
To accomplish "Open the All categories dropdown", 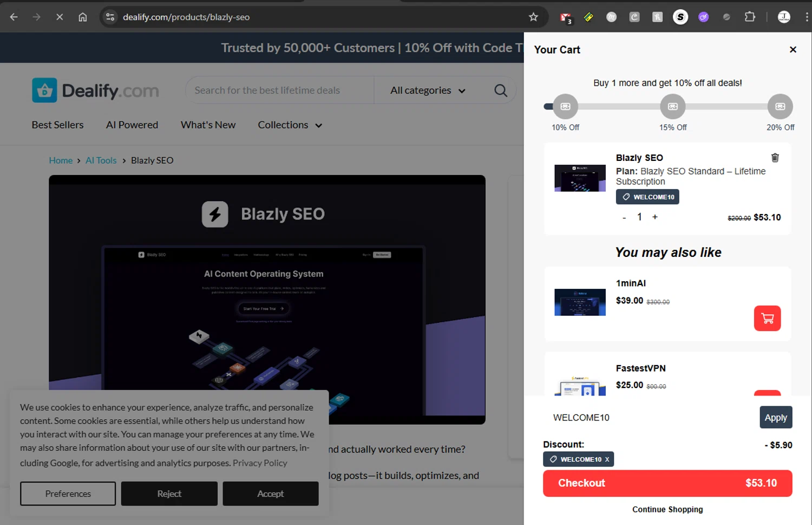I will (x=428, y=90).
